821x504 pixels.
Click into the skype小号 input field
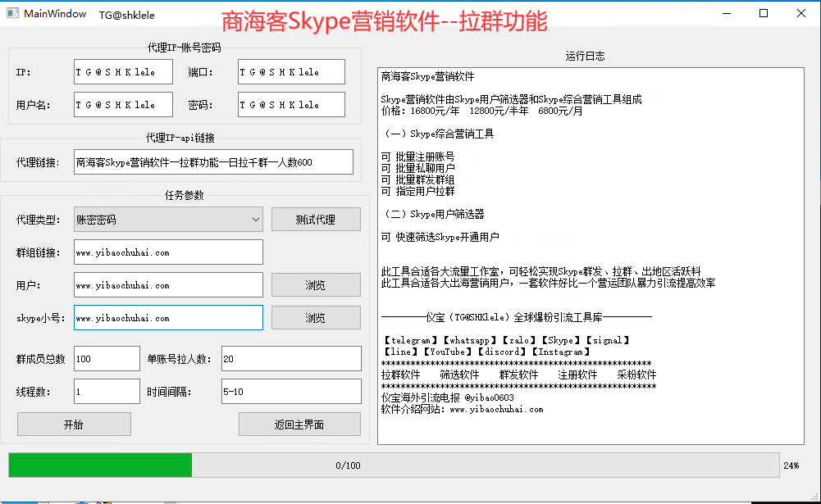coord(168,318)
